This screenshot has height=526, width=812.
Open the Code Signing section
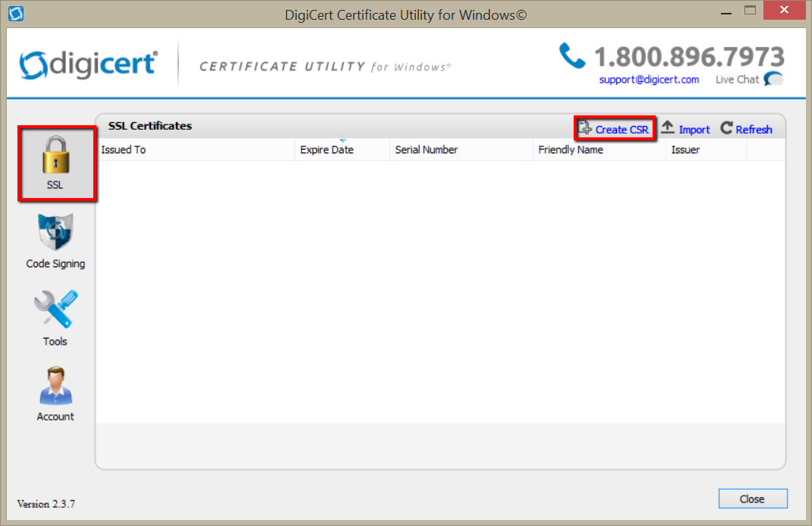(55, 241)
